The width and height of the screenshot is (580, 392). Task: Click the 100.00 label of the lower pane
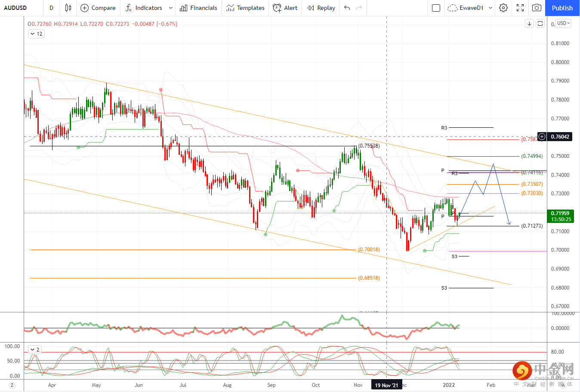point(12,346)
